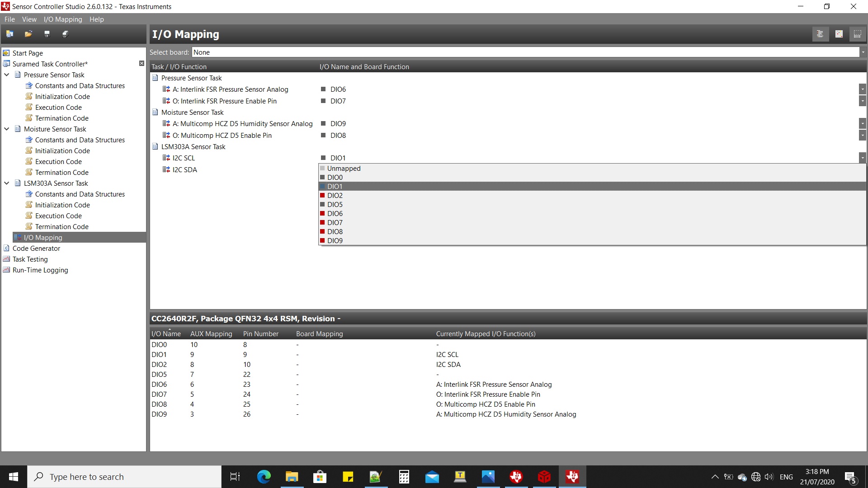Click the Open Project folder icon

tap(28, 34)
